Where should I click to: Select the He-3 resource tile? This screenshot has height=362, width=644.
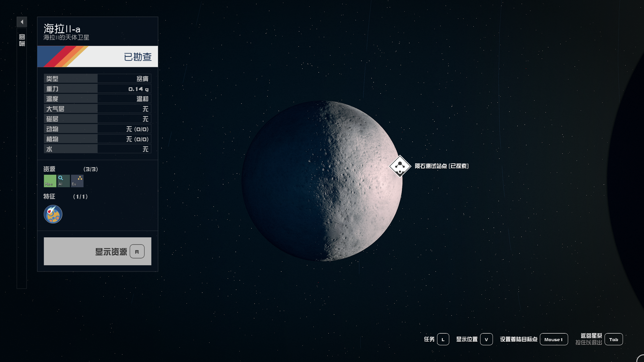coord(50,181)
